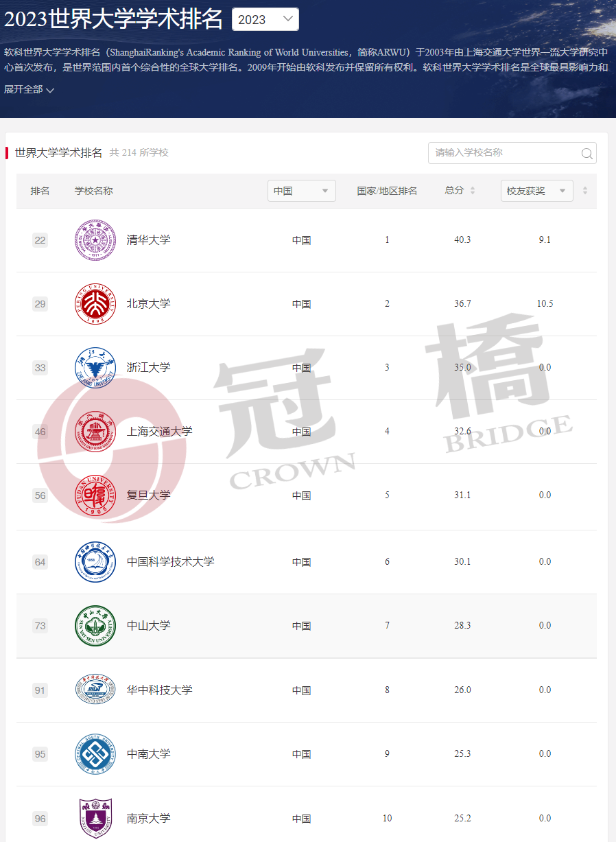Click the total score 25.3
The height and width of the screenshot is (842, 616).
point(462,754)
